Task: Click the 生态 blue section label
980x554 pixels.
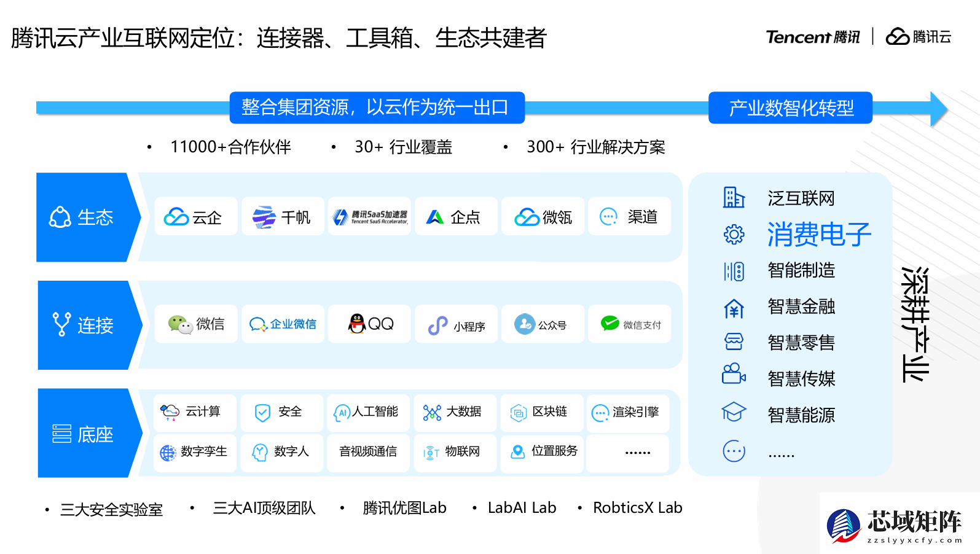Action: (x=88, y=217)
